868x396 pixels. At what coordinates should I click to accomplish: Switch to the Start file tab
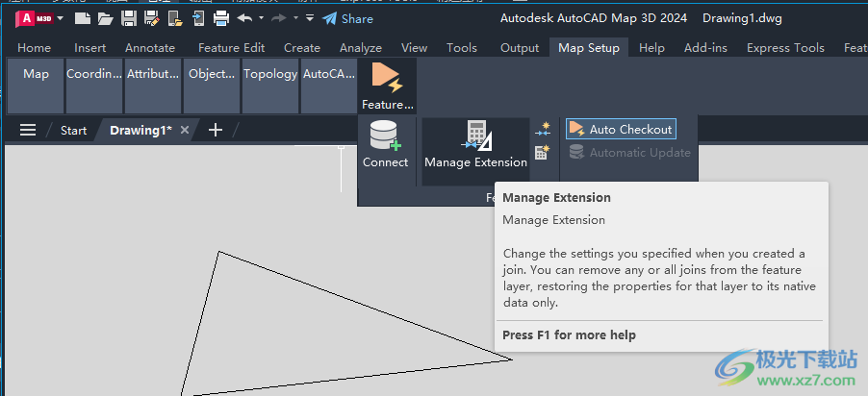coord(74,131)
